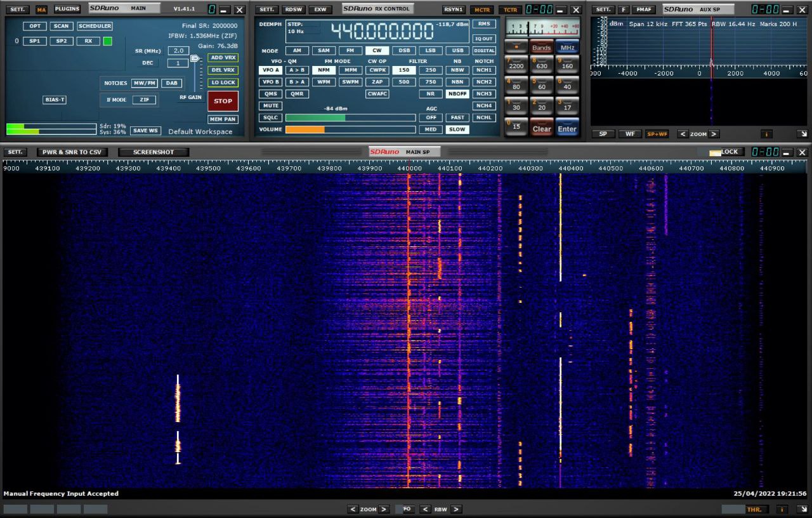
Task: Decrease RBW with the left arrow
Action: (x=425, y=509)
